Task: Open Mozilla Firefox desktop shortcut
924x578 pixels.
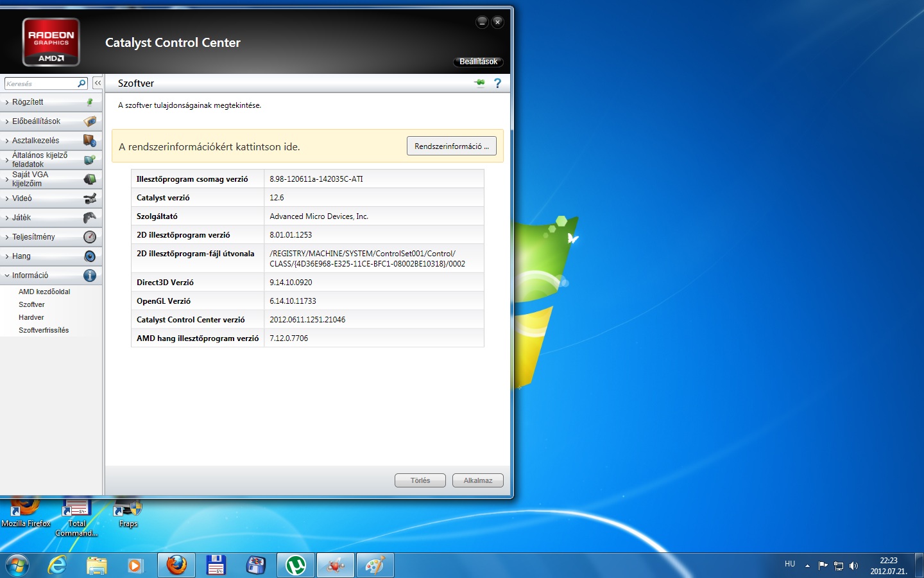Action: [x=26, y=514]
